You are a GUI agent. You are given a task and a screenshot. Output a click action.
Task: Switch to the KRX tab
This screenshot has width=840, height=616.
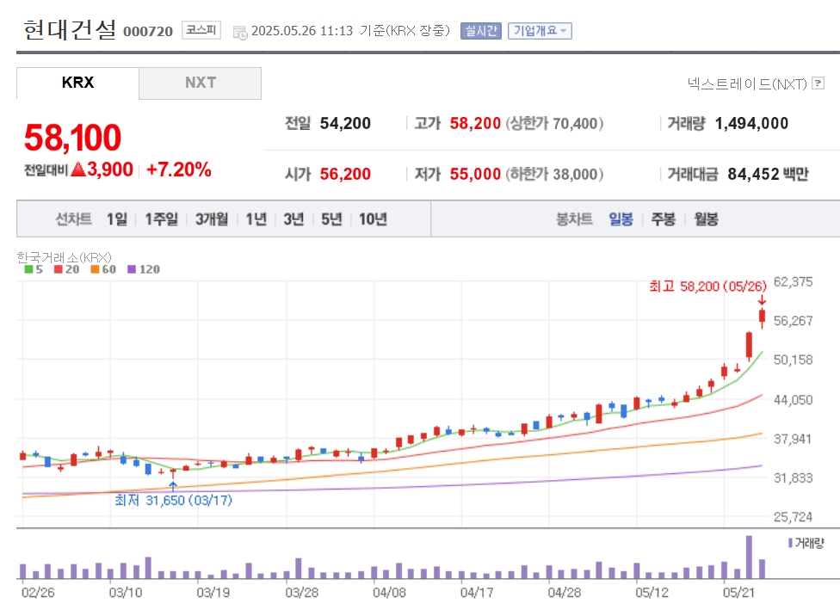[77, 83]
